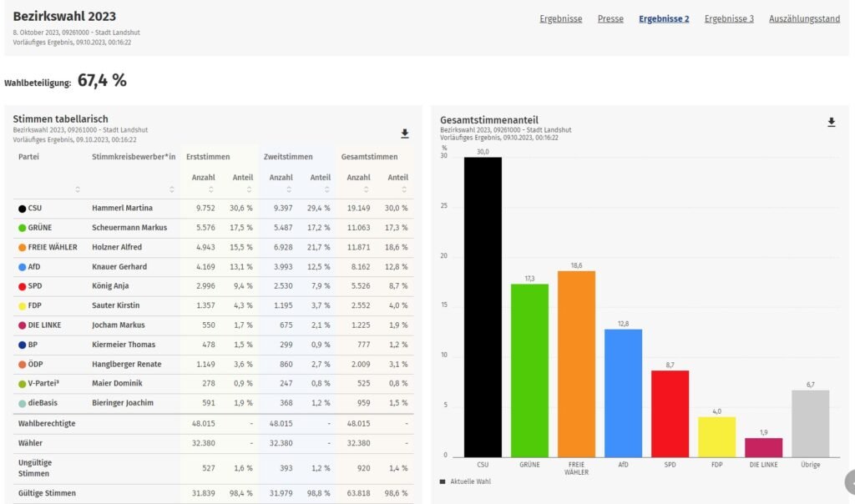Viewport: 855px width, 504px height.
Task: Switch to Ergebnisse 3 tab
Action: point(729,19)
